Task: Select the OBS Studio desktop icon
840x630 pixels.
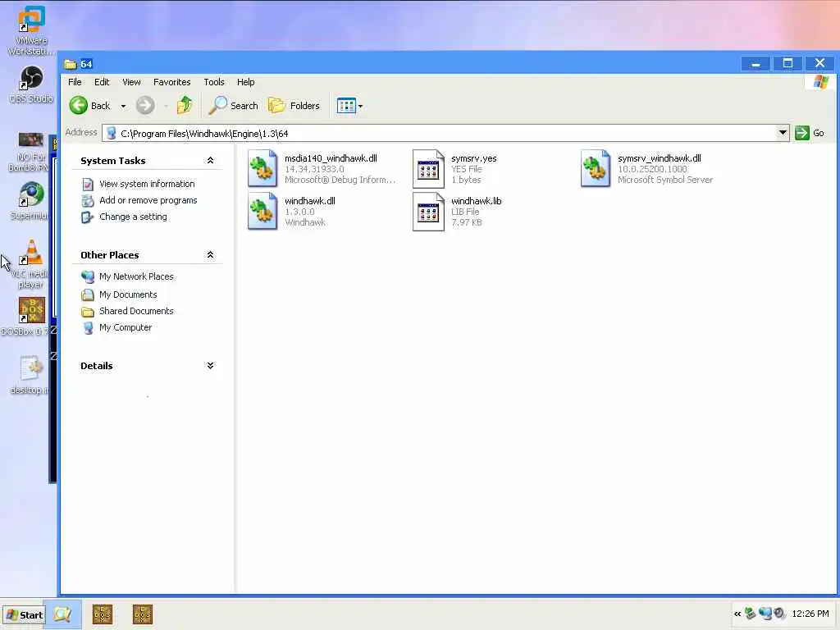Action: tap(31, 84)
